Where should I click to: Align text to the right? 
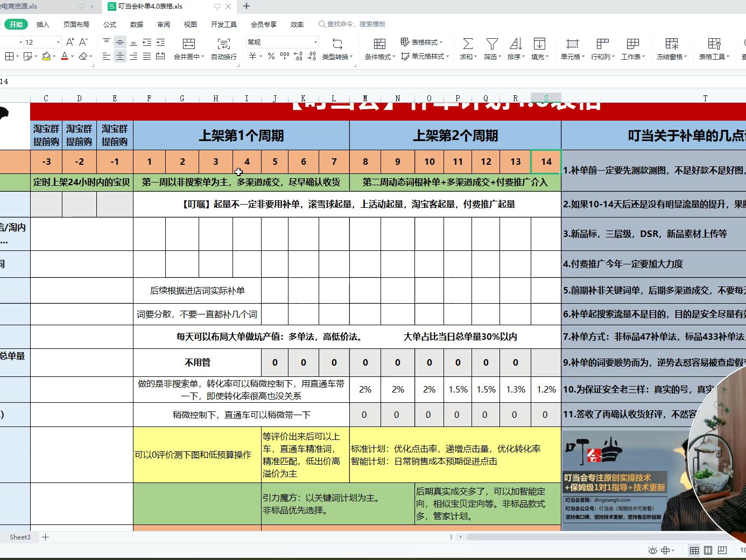133,56
